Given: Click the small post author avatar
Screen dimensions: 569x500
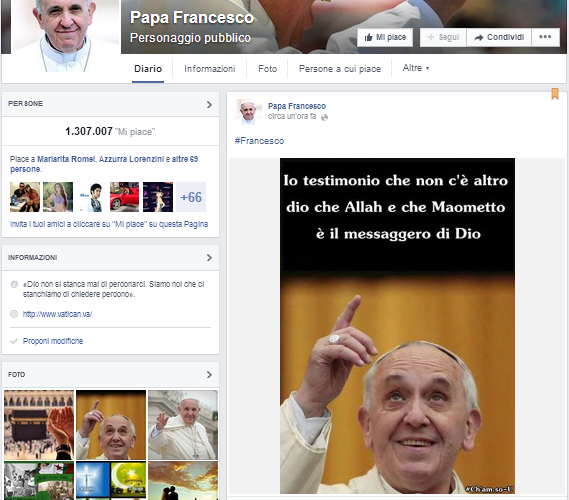Looking at the screenshot, I should [x=249, y=112].
